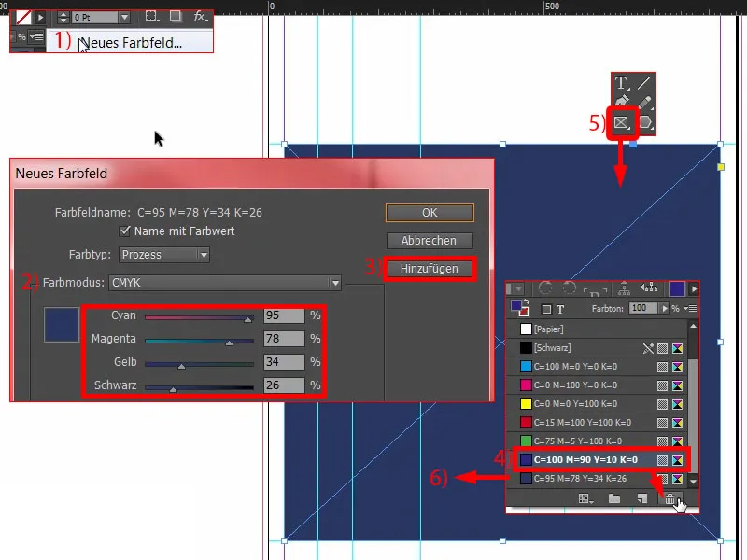Click Hinzufügen button
Image resolution: width=747 pixels, height=560 pixels.
tap(430, 269)
